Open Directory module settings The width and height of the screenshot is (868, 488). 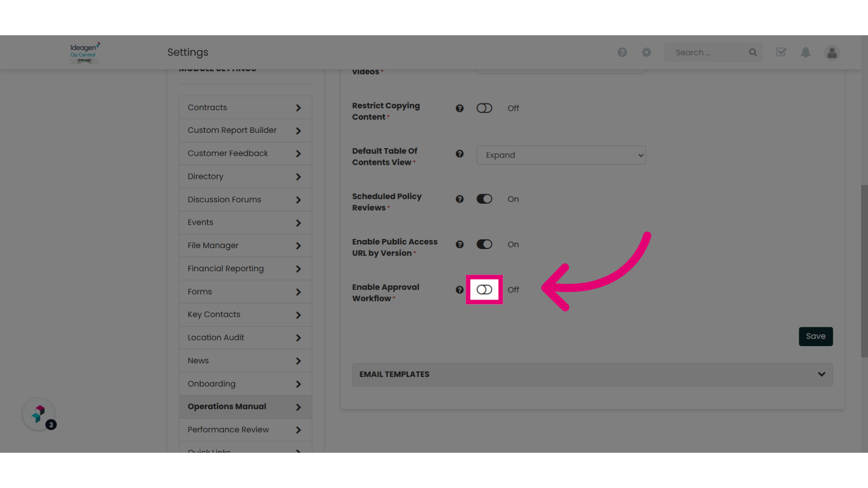(x=245, y=177)
